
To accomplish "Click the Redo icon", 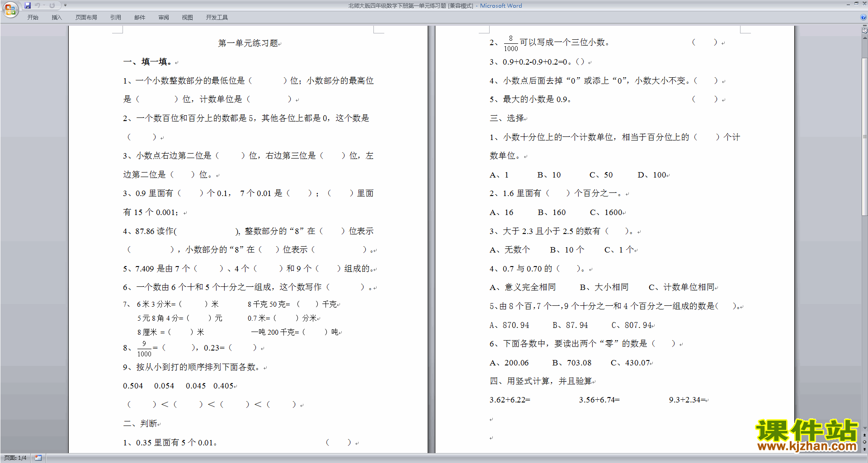I will click(x=52, y=5).
